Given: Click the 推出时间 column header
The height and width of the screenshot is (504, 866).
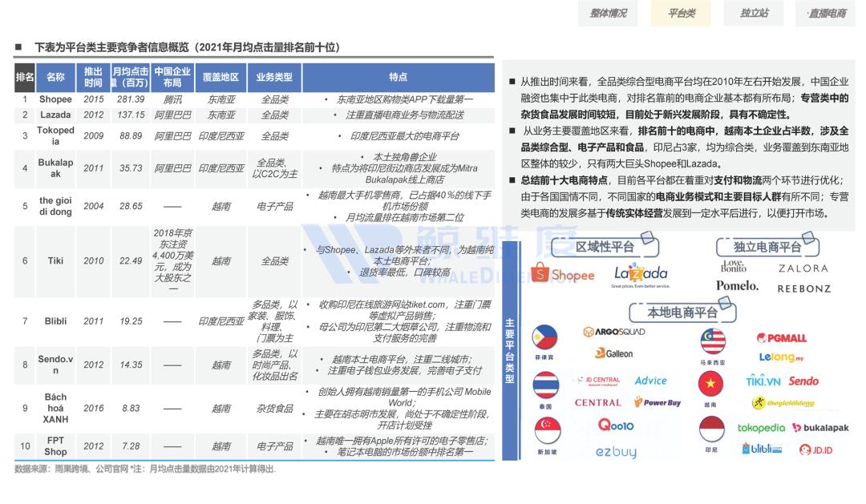Looking at the screenshot, I should pos(93,77).
